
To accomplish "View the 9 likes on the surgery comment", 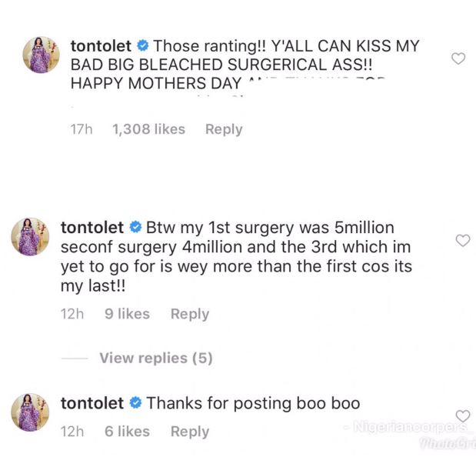I will point(127,314).
